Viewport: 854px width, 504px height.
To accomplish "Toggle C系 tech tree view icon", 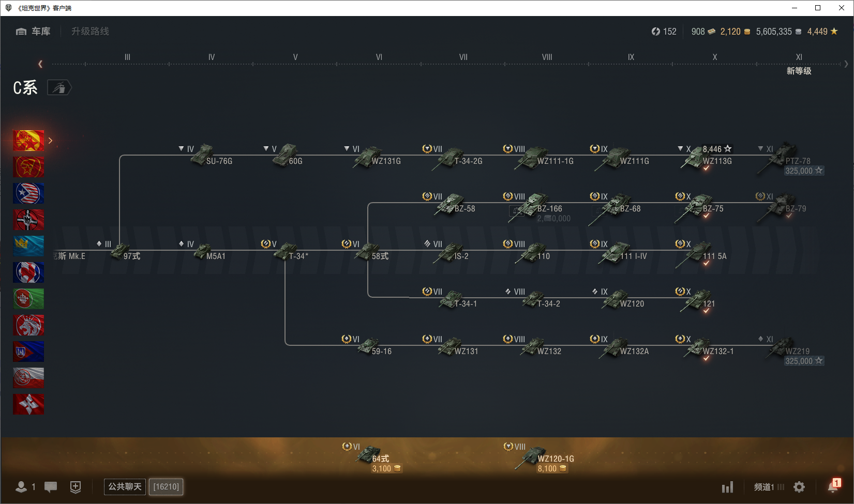I will pyautogui.click(x=59, y=88).
